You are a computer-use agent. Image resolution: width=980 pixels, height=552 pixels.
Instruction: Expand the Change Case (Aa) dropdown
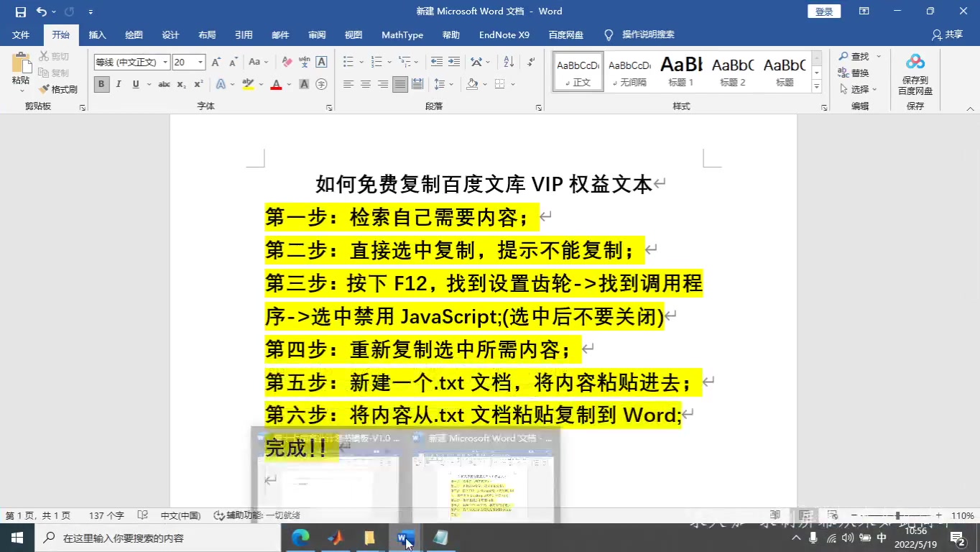266,63
